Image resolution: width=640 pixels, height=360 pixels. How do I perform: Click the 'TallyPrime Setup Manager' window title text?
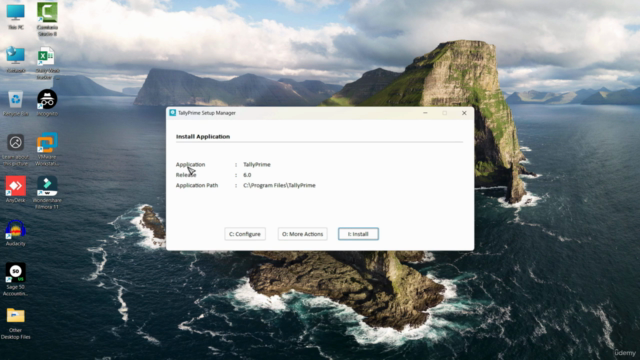207,113
